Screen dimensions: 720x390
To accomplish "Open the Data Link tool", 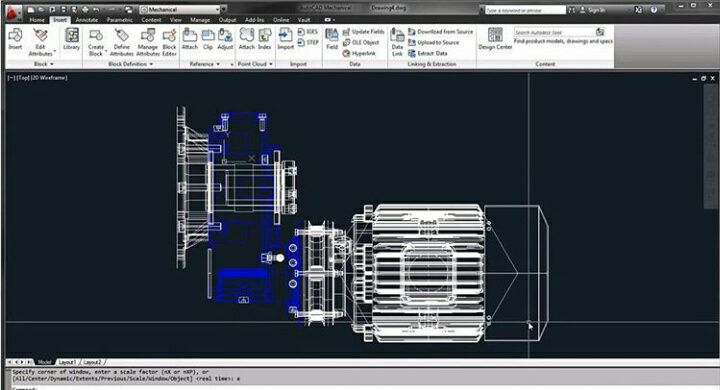I will [x=397, y=42].
